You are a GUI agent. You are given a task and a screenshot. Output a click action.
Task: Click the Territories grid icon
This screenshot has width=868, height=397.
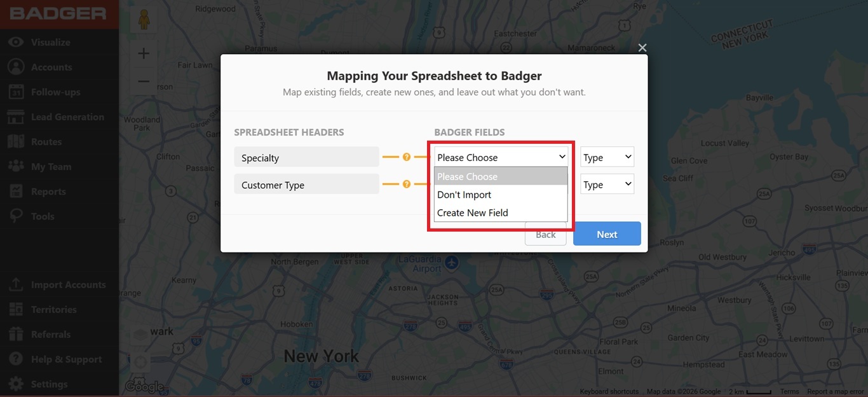pos(16,309)
